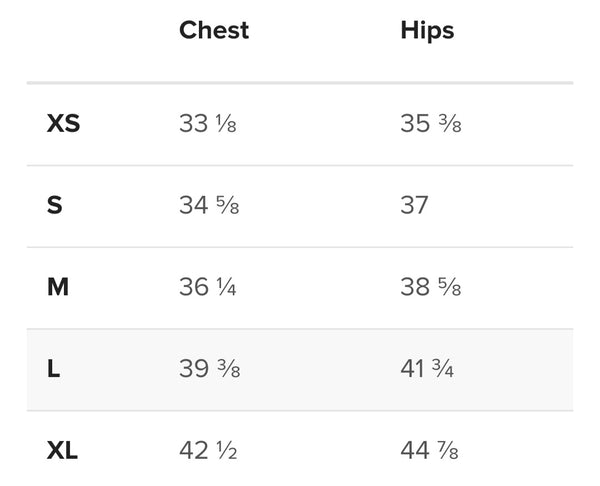Viewport: 600px width, 486px height.
Task: Select the highlighted L size row label
Action: pyautogui.click(x=53, y=369)
